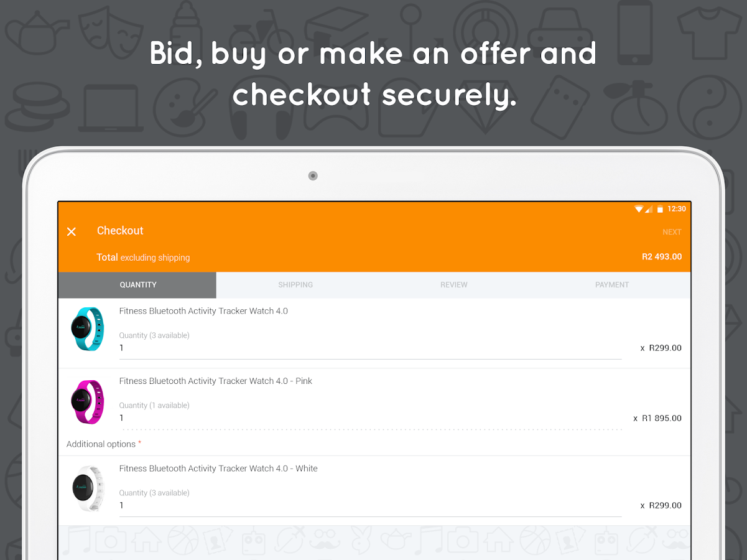This screenshot has width=747, height=560.
Task: Click the cellular signal status icon
Action: (649, 209)
